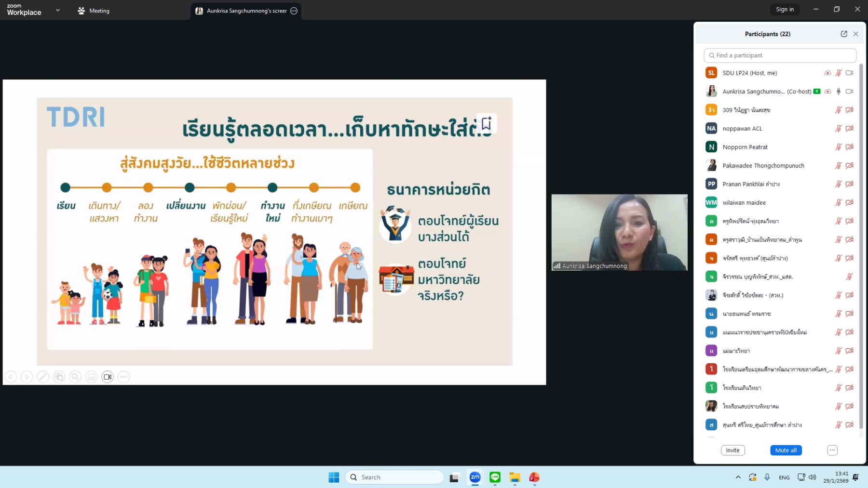
Task: Click the see-all-slides grid icon
Action: click(59, 377)
